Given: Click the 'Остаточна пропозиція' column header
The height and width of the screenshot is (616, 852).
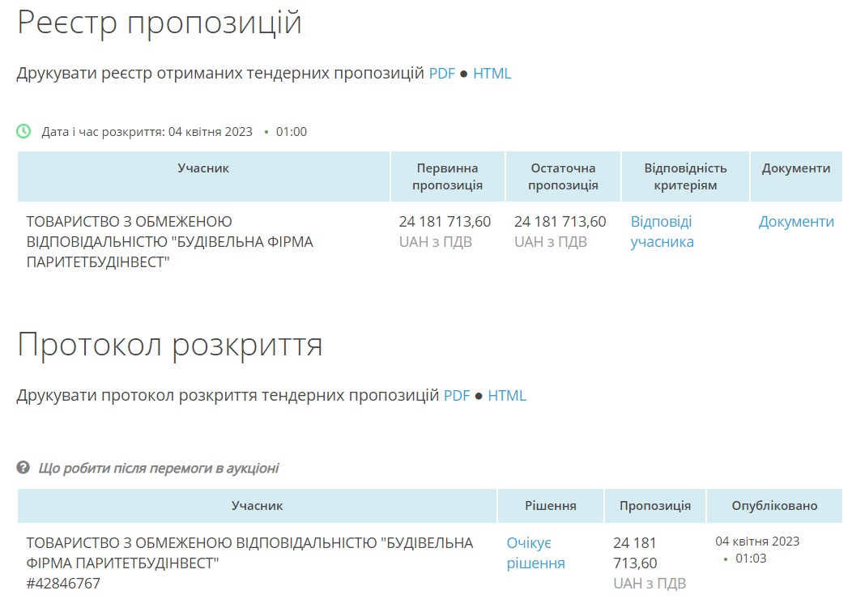Looking at the screenshot, I should click(x=563, y=176).
